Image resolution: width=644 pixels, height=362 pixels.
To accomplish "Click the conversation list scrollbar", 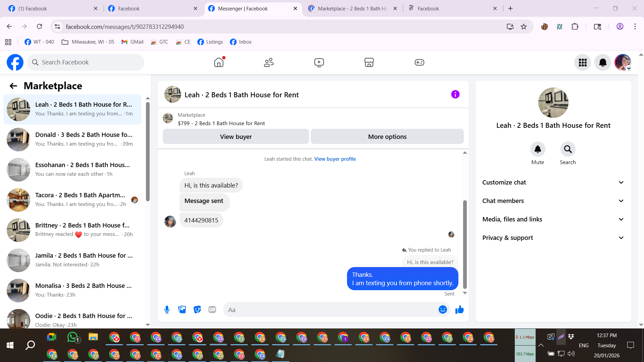I will tap(148, 151).
